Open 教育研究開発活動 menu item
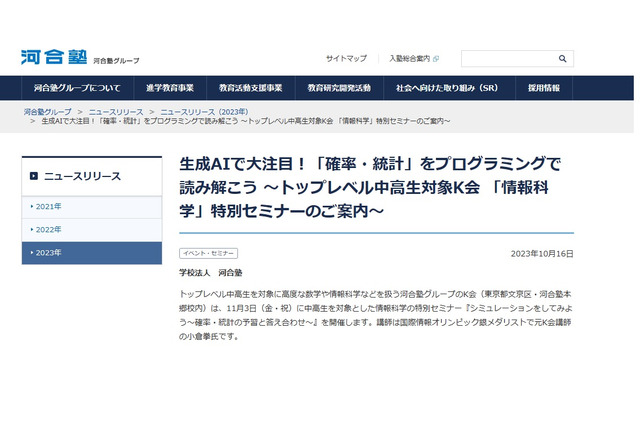Viewport: 640px width, 426px height. (x=339, y=88)
